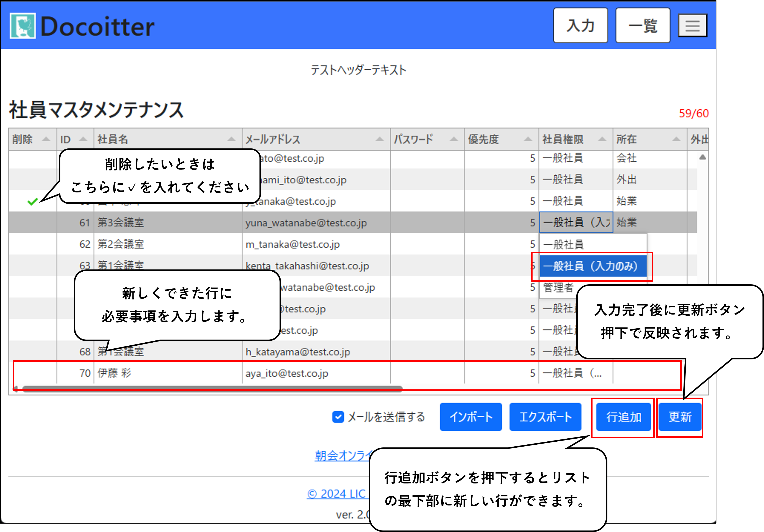Sort by 優先度 column arrow
The width and height of the screenshot is (764, 532).
tap(528, 139)
